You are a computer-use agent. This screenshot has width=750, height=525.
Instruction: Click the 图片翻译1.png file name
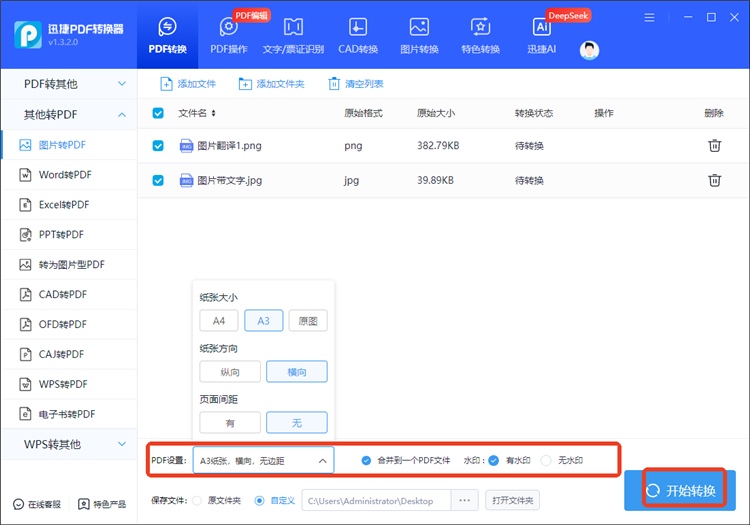(230, 146)
